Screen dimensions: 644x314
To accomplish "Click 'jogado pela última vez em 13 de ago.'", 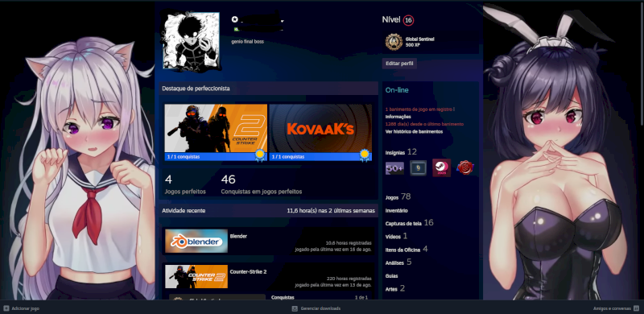I will pyautogui.click(x=333, y=285).
